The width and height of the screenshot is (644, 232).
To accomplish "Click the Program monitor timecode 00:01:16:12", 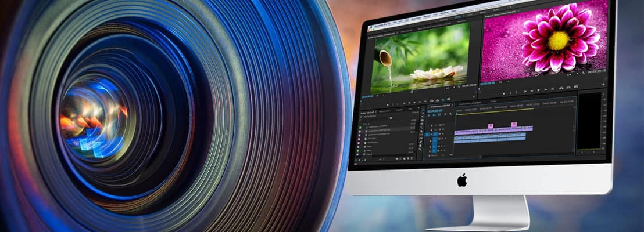I will click(597, 71).
